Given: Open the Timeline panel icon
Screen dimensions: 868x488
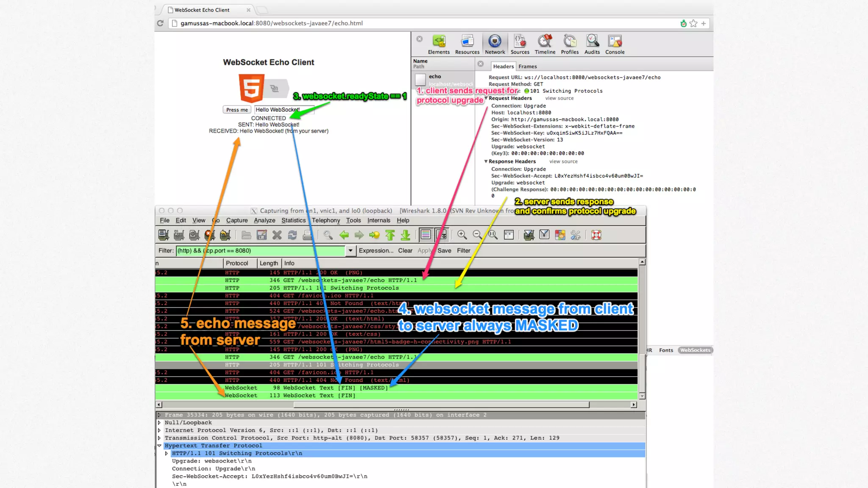Looking at the screenshot, I should [x=545, y=44].
